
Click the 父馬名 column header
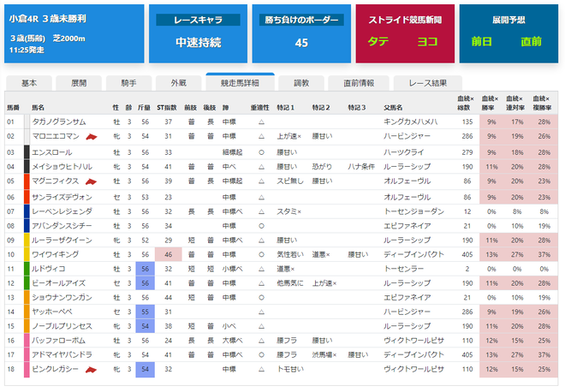[x=393, y=108]
